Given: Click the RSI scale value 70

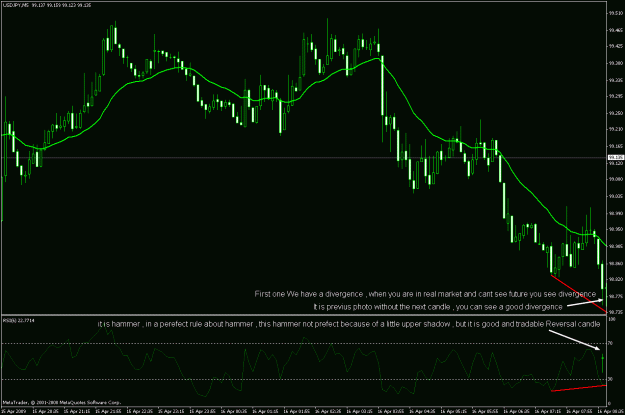Looking at the screenshot, I should click(611, 343).
